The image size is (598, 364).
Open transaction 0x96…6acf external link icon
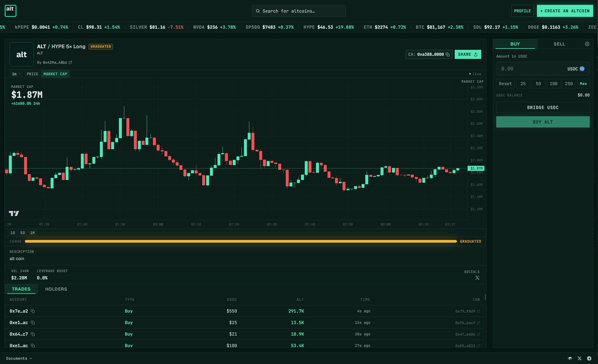pos(478,323)
